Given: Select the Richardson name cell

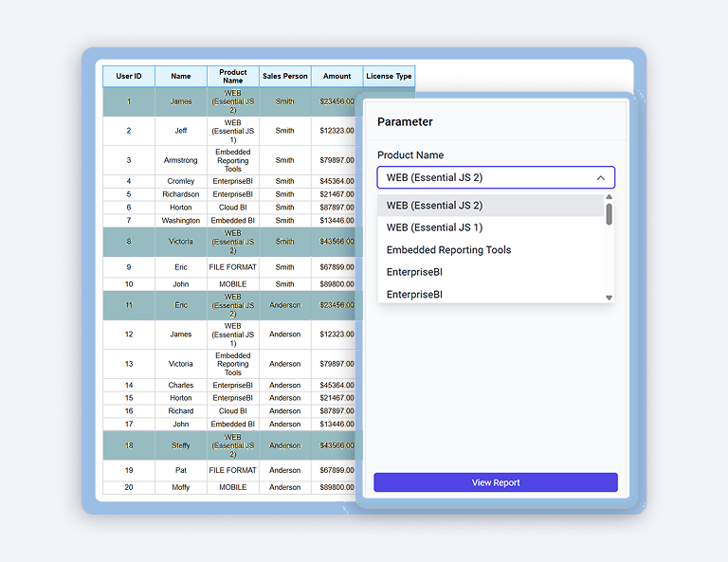Looking at the screenshot, I should [181, 194].
